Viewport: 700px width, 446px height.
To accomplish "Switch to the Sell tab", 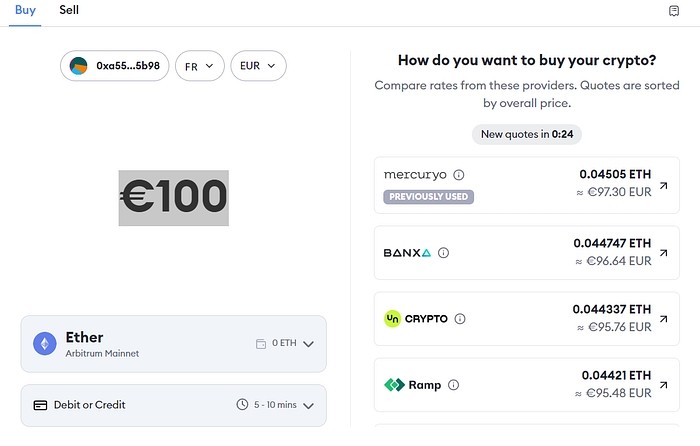I will [x=69, y=10].
